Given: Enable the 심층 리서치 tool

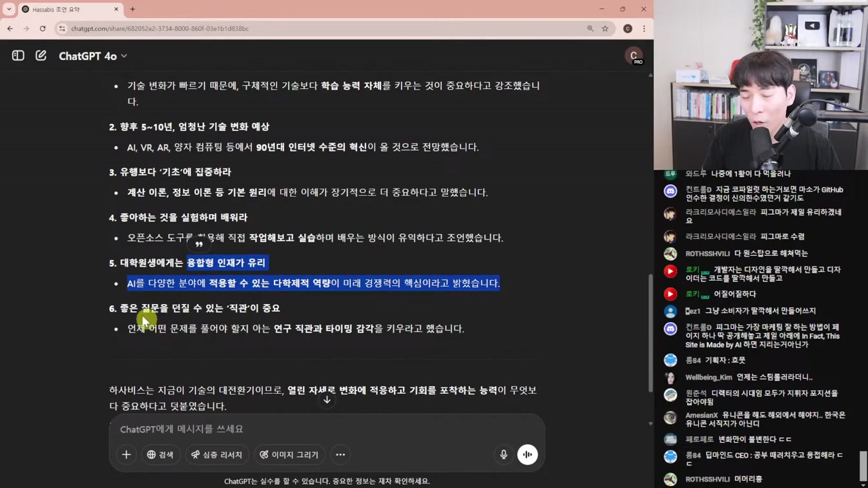Looking at the screenshot, I should 217,454.
